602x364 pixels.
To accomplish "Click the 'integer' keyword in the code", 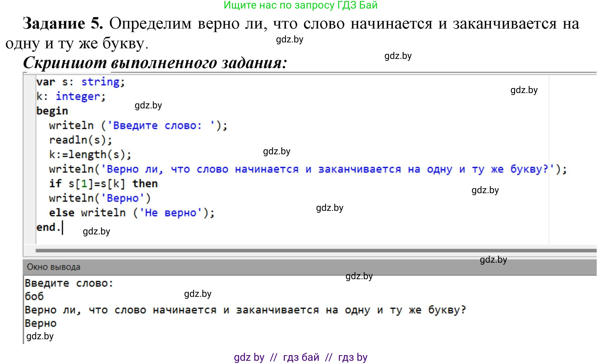I will click(x=78, y=96).
